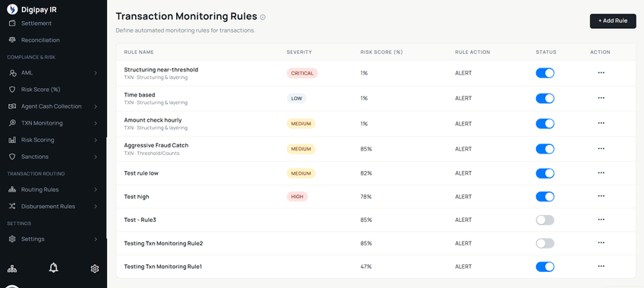The width and height of the screenshot is (644, 288).
Task: Click Structuring near-threshold rule name
Action: pos(161,70)
